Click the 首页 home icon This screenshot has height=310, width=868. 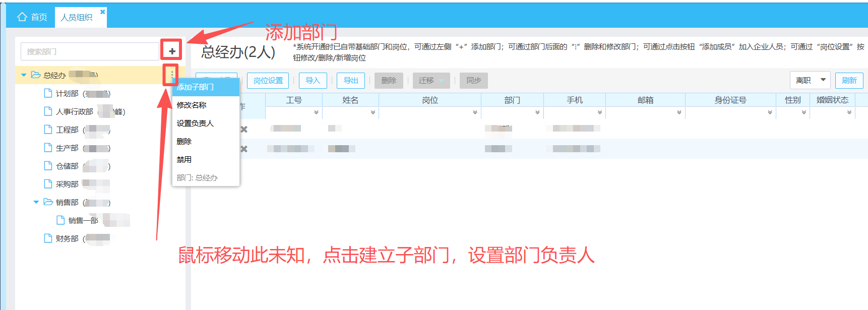coord(22,17)
